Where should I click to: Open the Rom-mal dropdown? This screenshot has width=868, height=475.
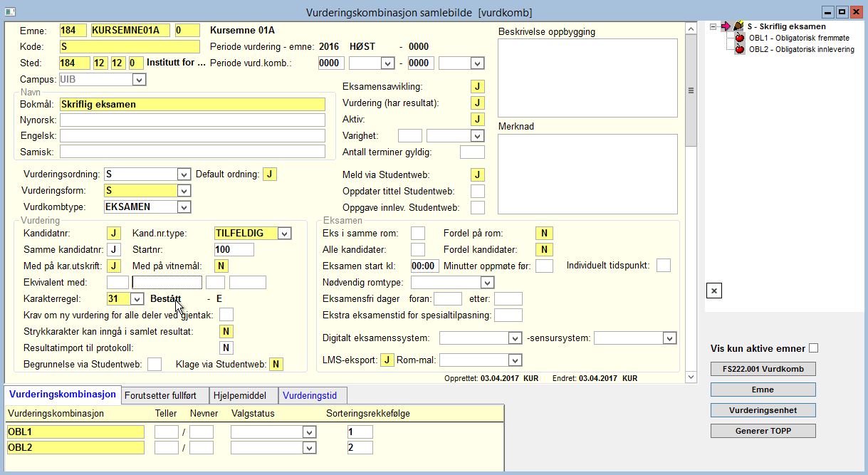point(516,360)
